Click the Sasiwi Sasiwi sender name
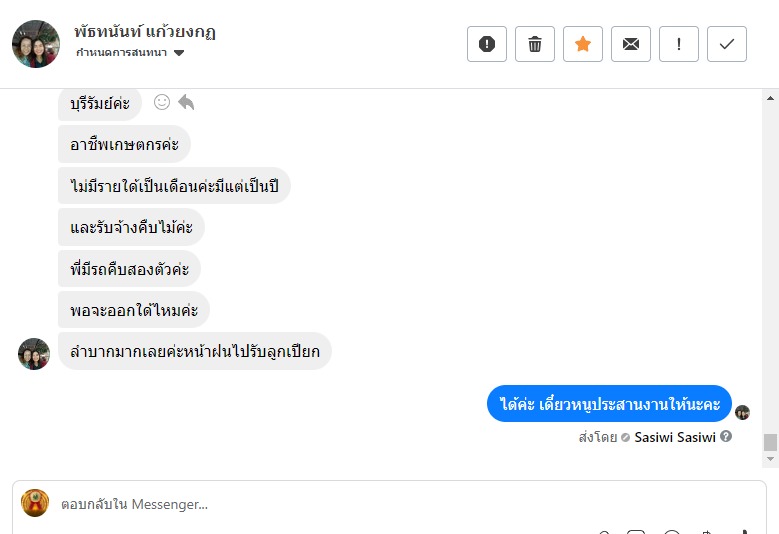 pos(675,437)
